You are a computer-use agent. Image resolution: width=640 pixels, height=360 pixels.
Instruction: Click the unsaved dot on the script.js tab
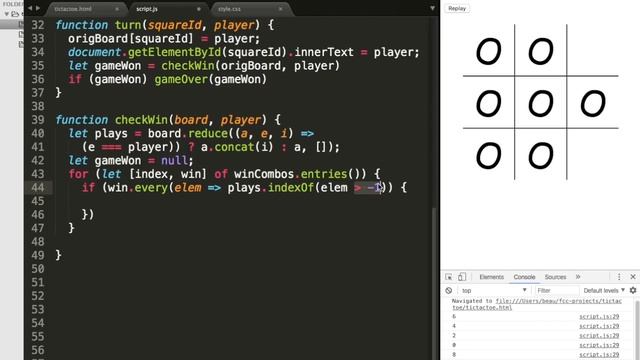pos(199,9)
